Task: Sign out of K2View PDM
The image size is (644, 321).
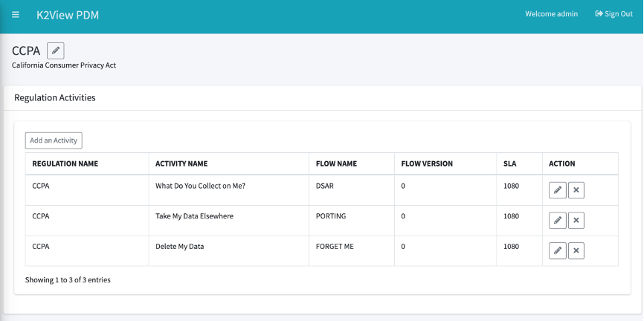Action: (614, 14)
